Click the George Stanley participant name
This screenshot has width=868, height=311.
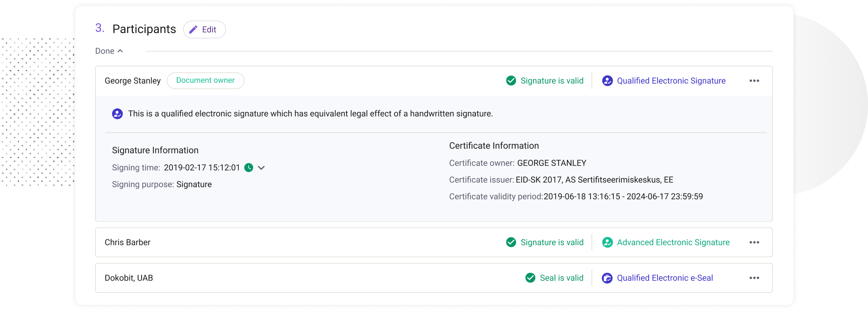click(132, 81)
